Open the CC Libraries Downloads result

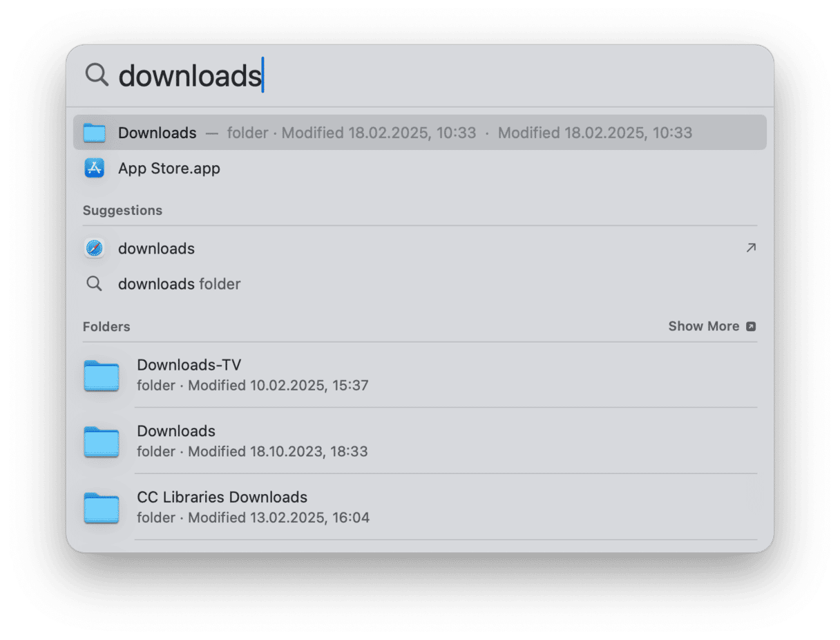coord(420,508)
